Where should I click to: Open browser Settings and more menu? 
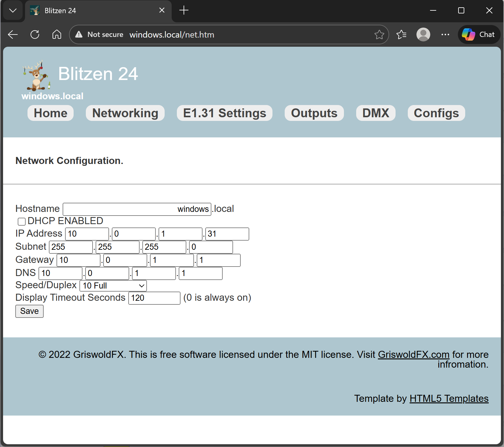click(x=445, y=35)
